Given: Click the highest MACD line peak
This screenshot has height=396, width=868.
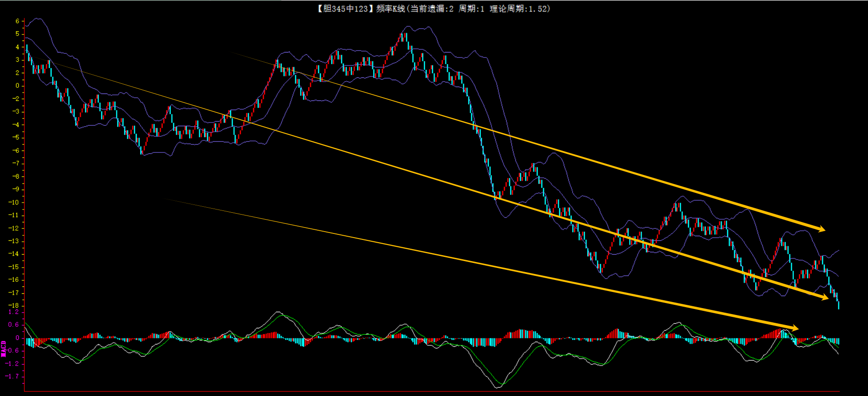Looking at the screenshot, I should click(x=278, y=313).
